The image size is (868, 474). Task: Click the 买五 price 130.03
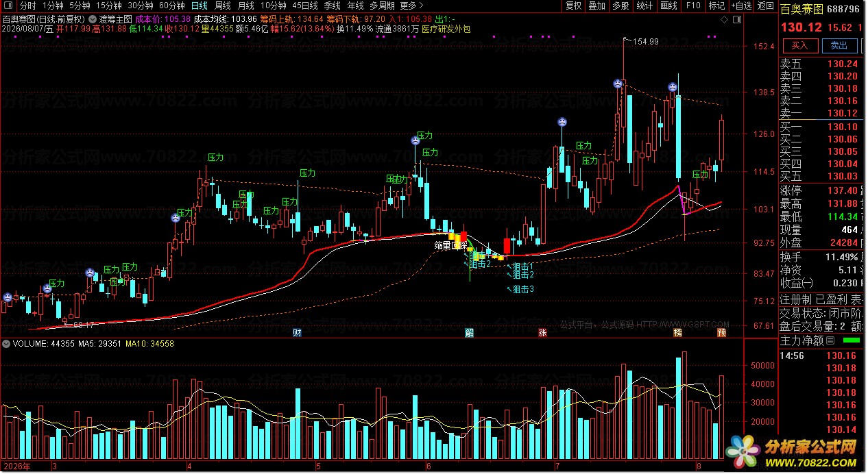pos(842,177)
